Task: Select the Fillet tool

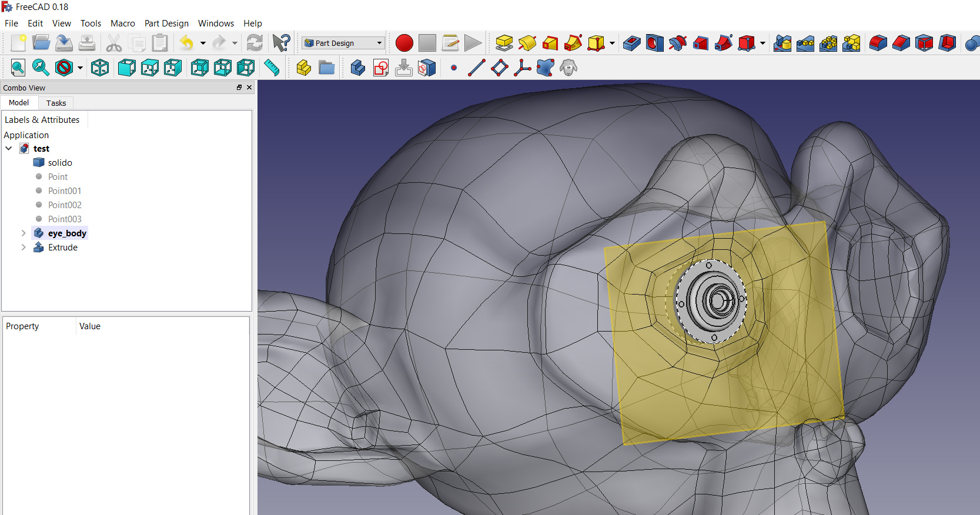Action: [878, 43]
